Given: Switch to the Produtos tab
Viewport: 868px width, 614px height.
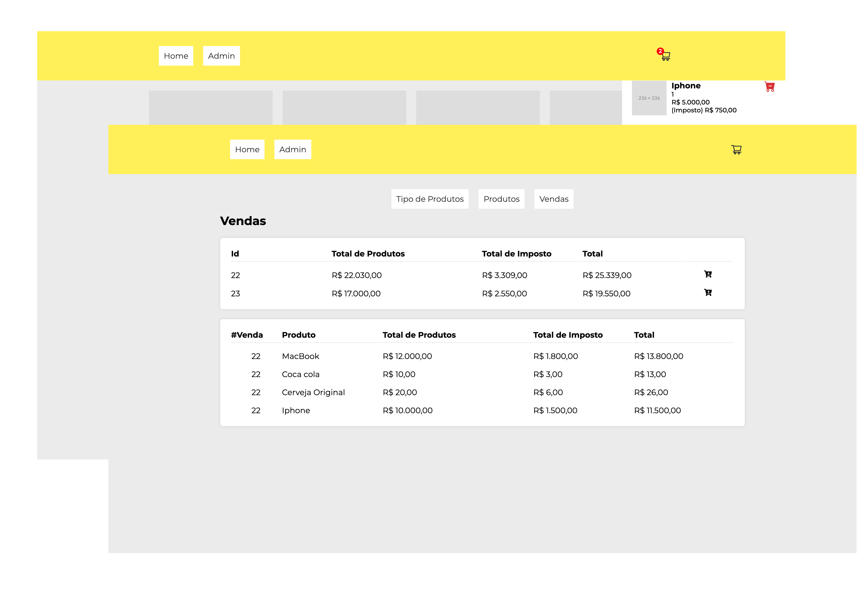Looking at the screenshot, I should [x=501, y=199].
